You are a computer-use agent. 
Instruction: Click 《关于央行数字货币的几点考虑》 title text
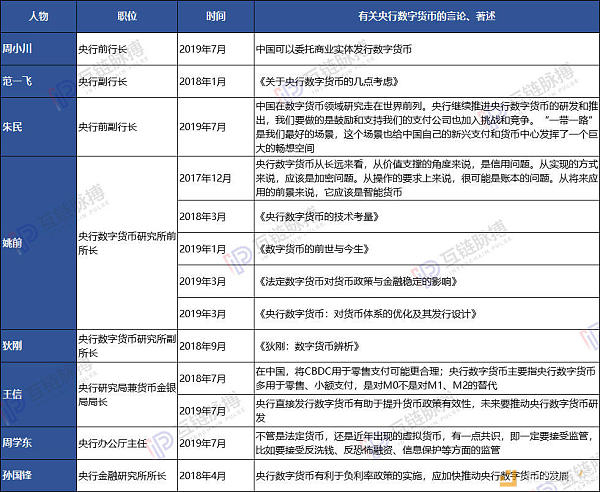[328, 81]
